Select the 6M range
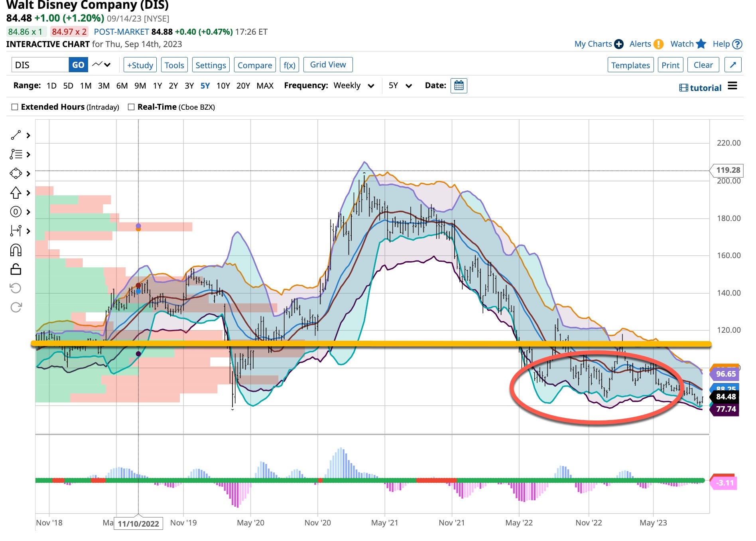 [x=122, y=85]
